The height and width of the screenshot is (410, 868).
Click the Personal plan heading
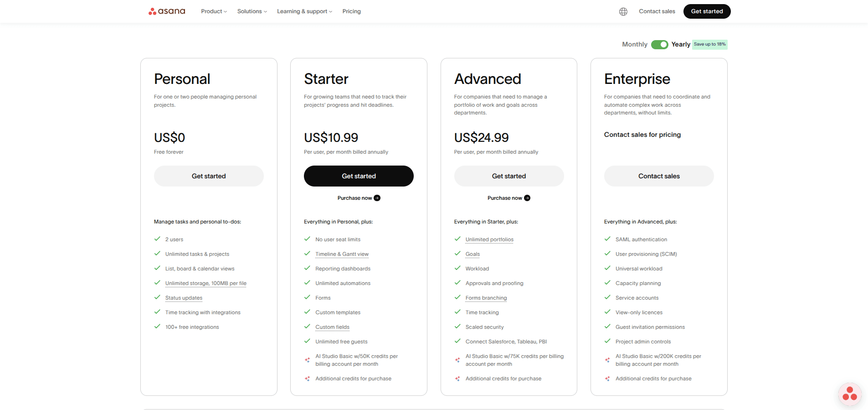pos(182,79)
